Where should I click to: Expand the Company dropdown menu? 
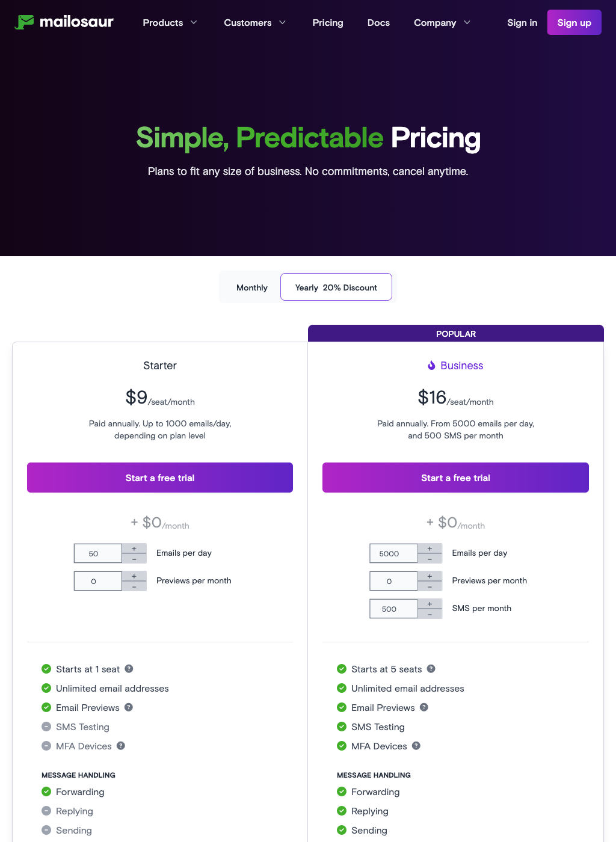click(x=442, y=23)
